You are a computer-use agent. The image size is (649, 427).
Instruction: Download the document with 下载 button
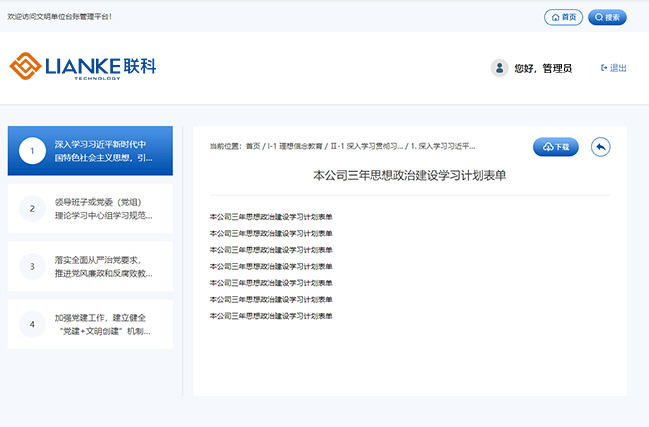[555, 147]
